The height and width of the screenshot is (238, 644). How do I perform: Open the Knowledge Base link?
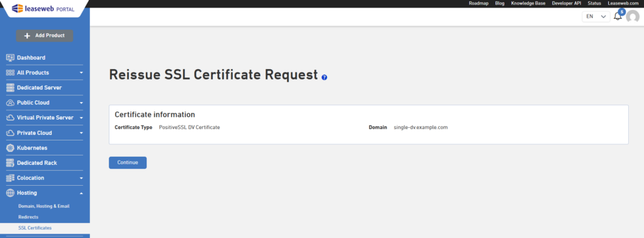click(x=528, y=3)
